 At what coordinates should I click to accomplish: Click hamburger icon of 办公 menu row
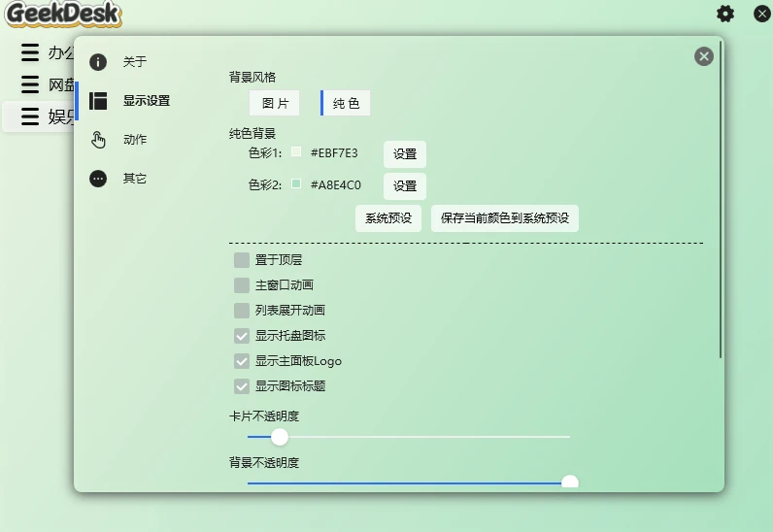point(30,52)
